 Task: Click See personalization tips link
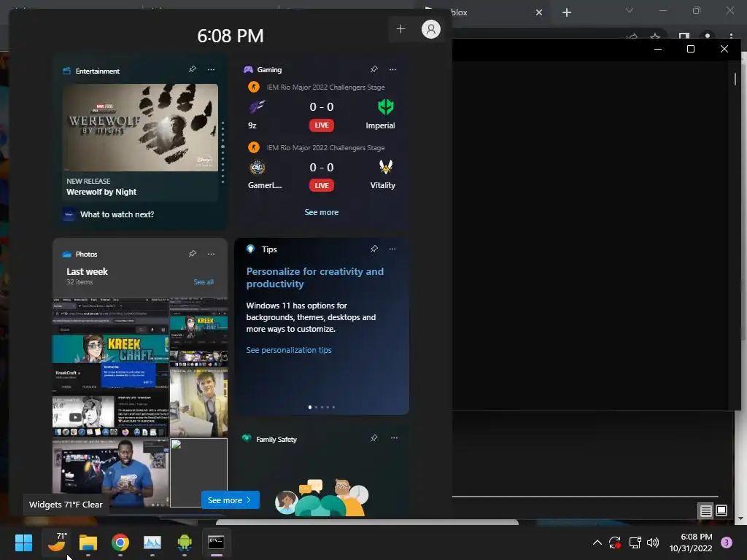[289, 350]
